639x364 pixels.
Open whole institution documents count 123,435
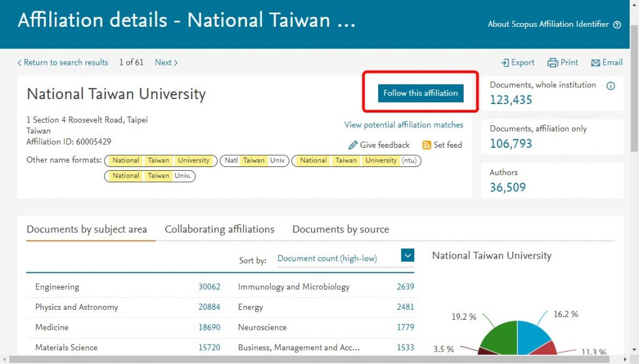(510, 100)
